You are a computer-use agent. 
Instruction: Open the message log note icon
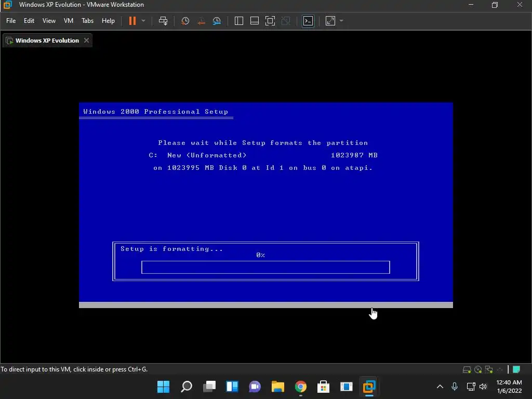(x=516, y=369)
